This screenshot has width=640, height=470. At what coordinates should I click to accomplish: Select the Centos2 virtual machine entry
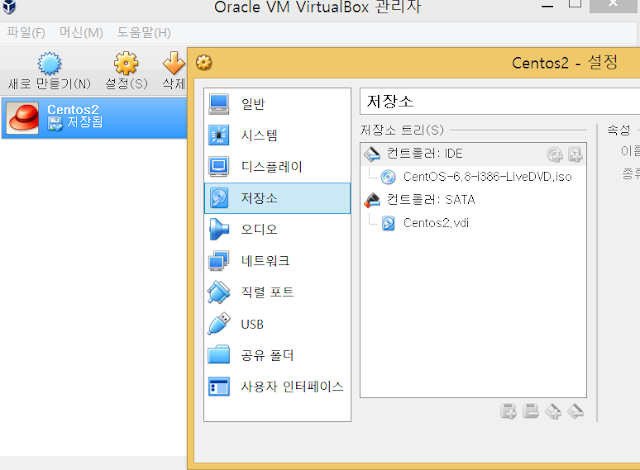[94, 118]
